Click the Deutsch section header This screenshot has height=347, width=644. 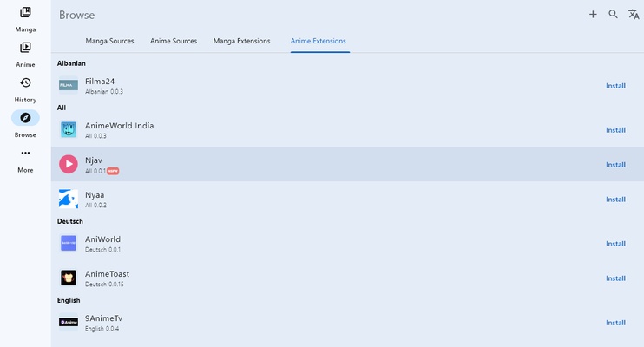(x=70, y=221)
